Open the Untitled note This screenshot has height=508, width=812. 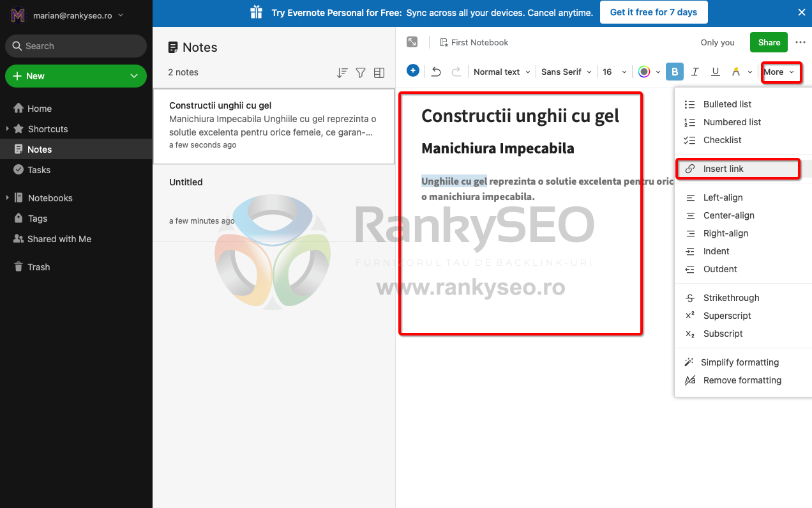(x=274, y=203)
